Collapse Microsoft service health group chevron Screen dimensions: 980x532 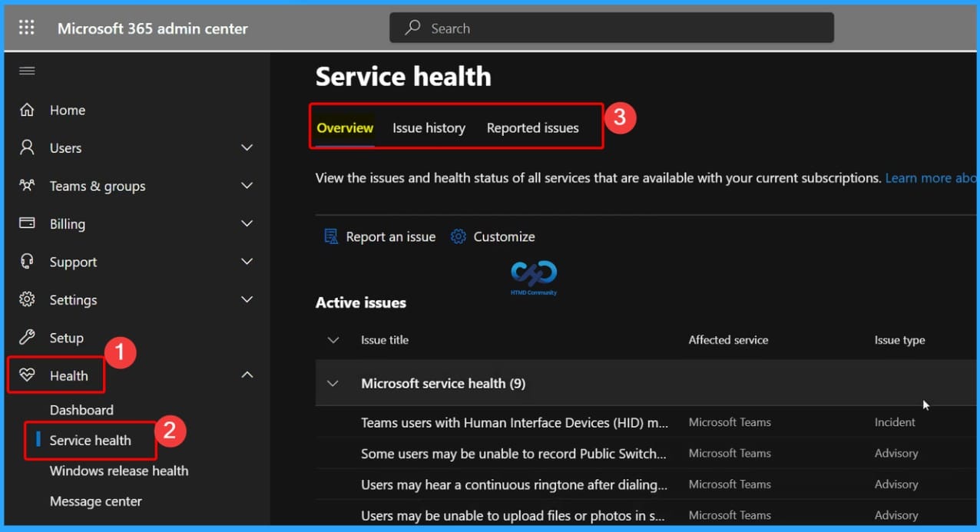click(333, 383)
